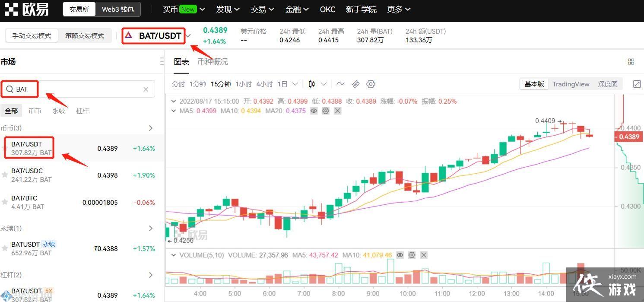This screenshot has height=302, width=644.
Task: Hide the VOLUME indicator via eye icon
Action: pos(400,255)
